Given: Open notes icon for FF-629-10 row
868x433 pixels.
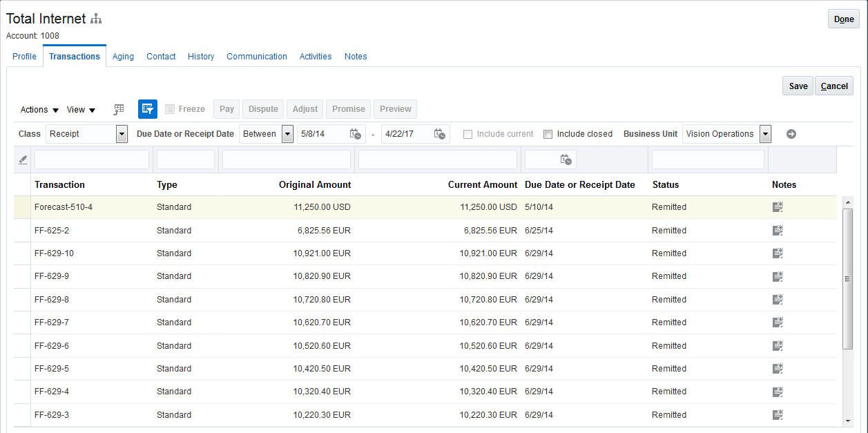Looking at the screenshot, I should pos(778,253).
